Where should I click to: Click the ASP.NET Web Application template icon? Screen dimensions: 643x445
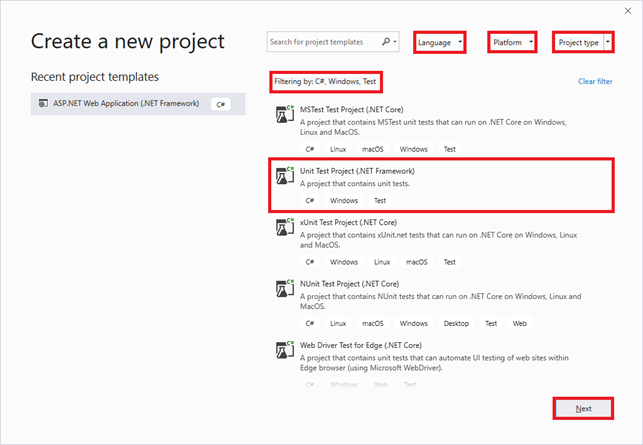pos(43,103)
